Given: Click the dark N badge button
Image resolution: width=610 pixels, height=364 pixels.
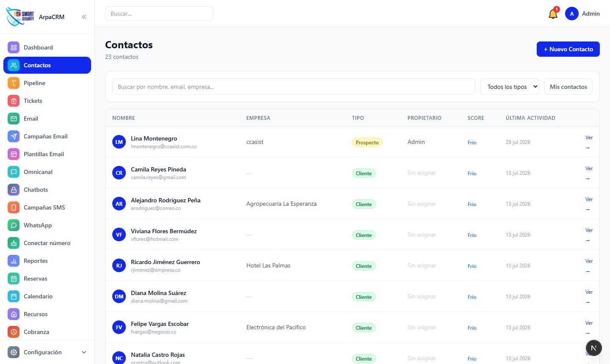Looking at the screenshot, I should point(594,348).
